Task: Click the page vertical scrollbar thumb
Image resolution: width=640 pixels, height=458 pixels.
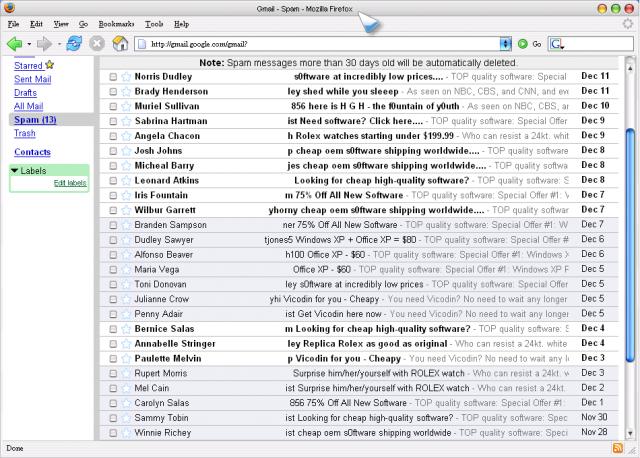Action: [x=630, y=245]
